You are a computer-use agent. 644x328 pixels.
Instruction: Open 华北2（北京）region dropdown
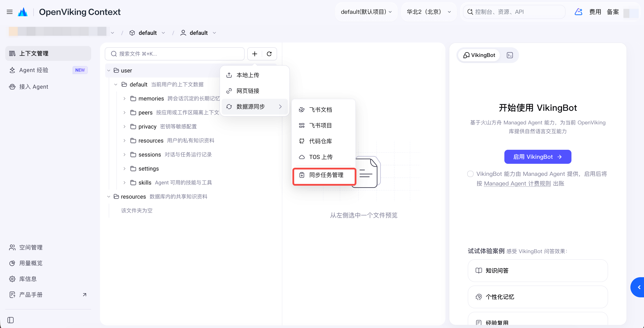click(x=429, y=12)
